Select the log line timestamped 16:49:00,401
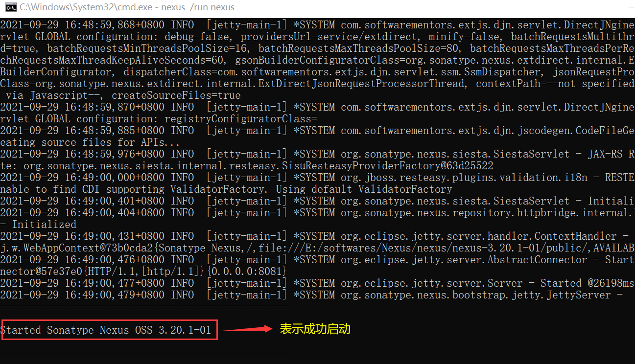The width and height of the screenshot is (635, 364). (x=317, y=201)
